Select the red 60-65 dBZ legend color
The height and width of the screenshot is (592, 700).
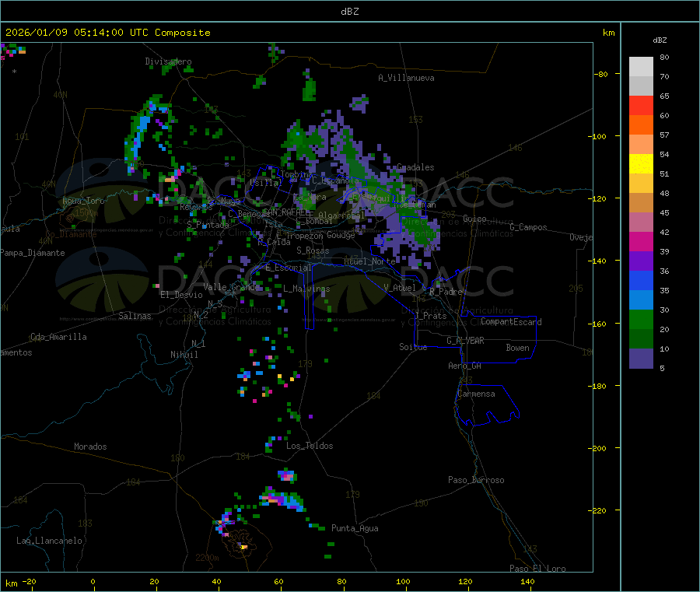click(x=641, y=105)
